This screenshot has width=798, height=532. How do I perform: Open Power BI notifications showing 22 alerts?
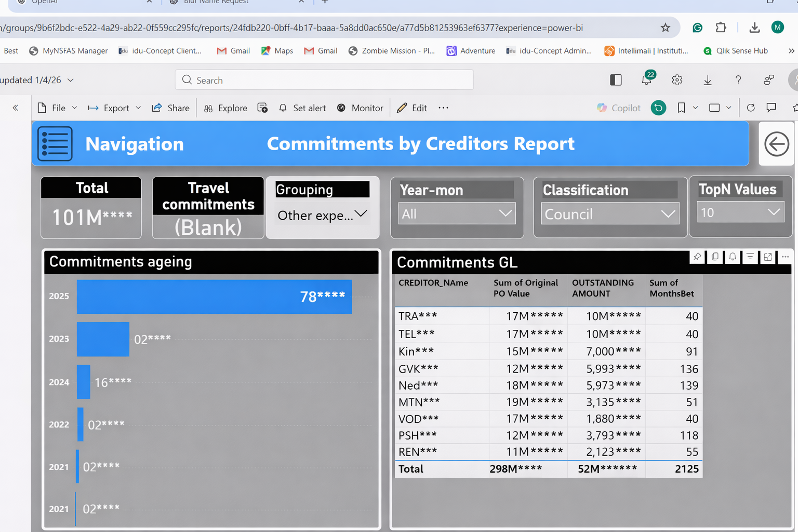[646, 80]
